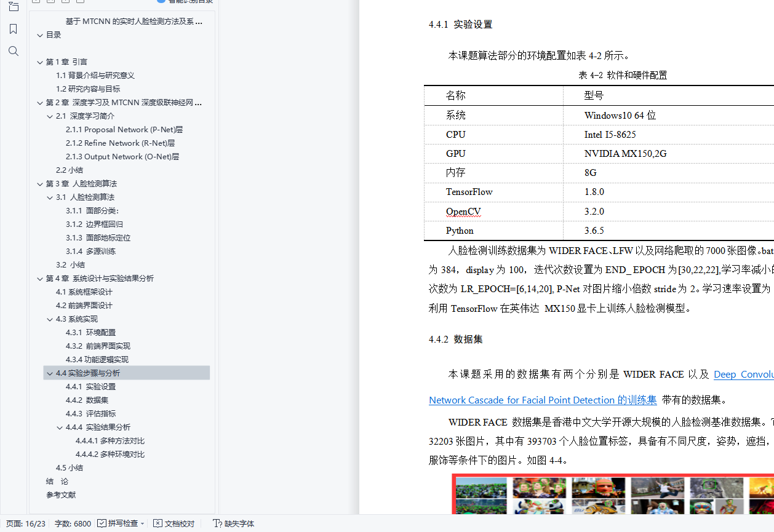Click the table cell Windows10 64 位
Screen dimensions: 774x532
pos(620,116)
